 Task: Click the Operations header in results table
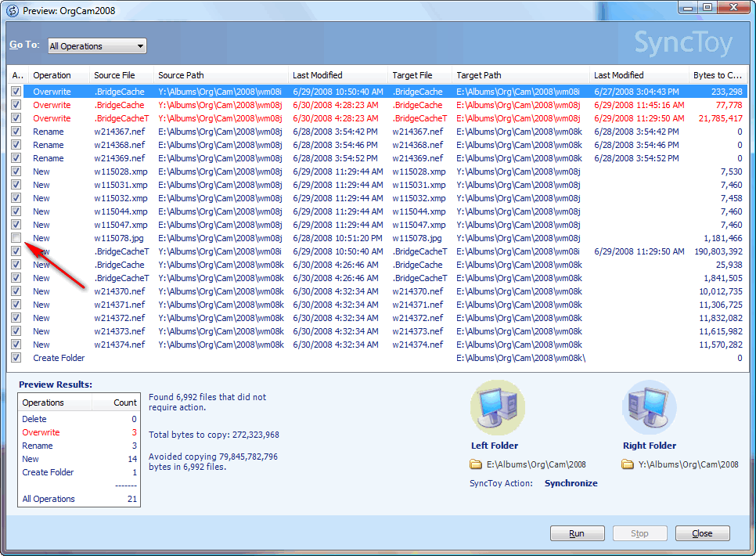point(55,403)
